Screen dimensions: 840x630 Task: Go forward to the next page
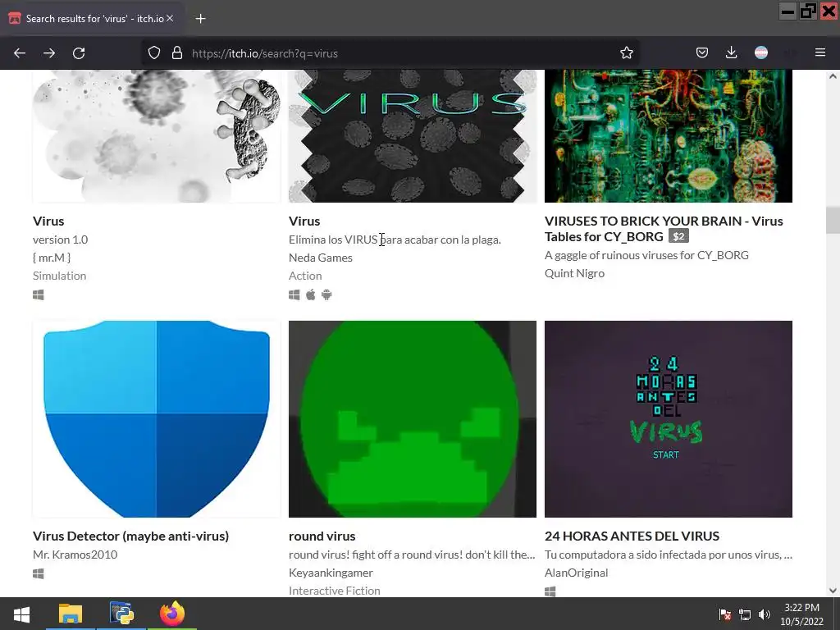coord(49,53)
